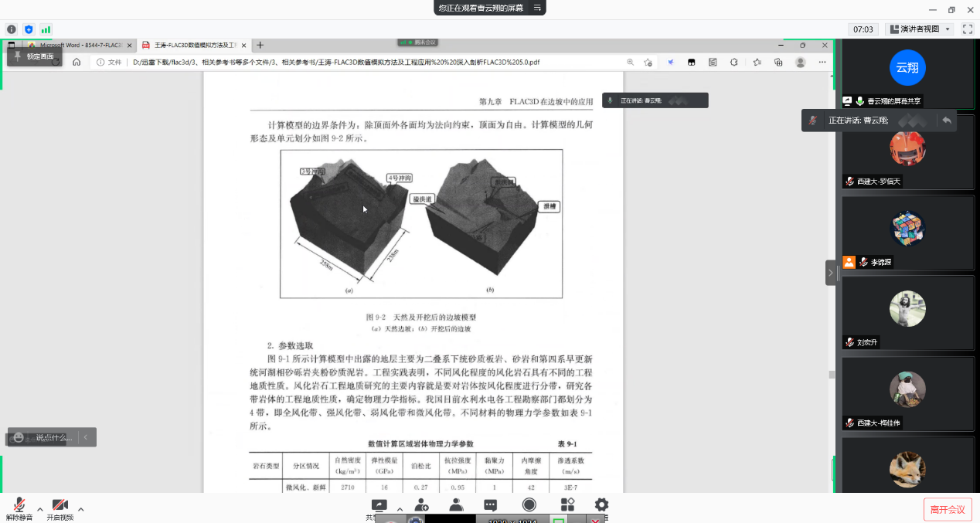The height and width of the screenshot is (523, 980).
Task: Open the chat bubble icon
Action: [x=490, y=505]
